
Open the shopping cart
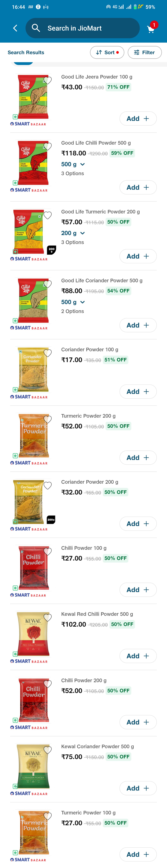point(151,29)
